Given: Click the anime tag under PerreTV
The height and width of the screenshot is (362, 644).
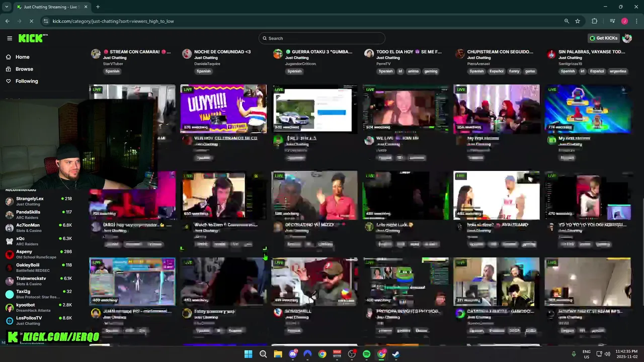Looking at the screenshot, I should tap(413, 71).
